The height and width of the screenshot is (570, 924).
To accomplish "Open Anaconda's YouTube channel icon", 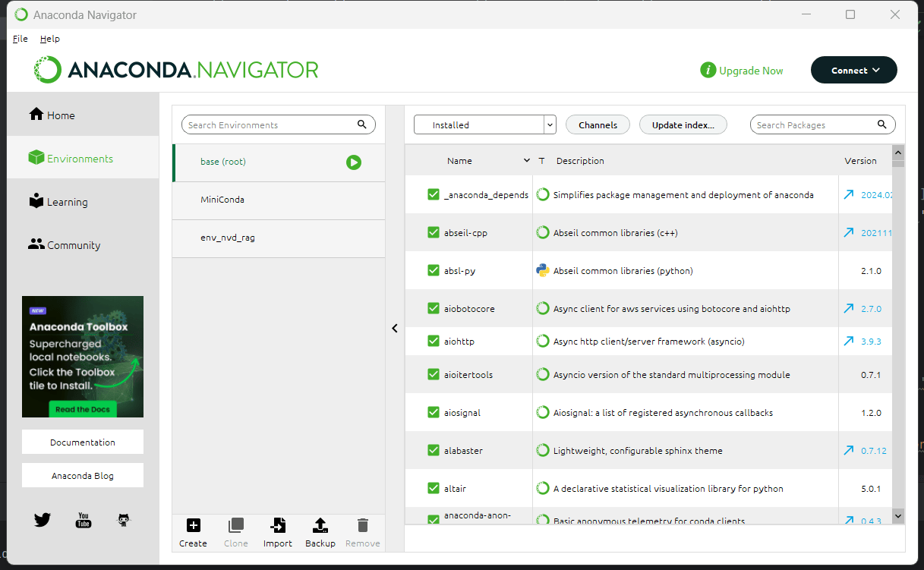I will click(84, 520).
